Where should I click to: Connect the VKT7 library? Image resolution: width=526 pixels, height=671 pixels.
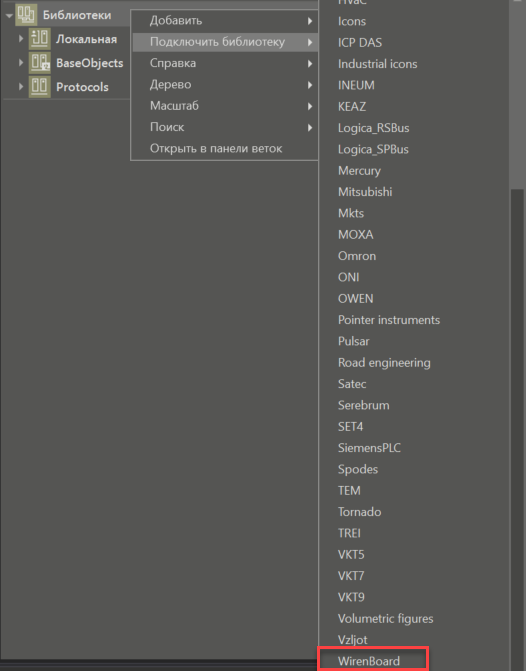[351, 576]
